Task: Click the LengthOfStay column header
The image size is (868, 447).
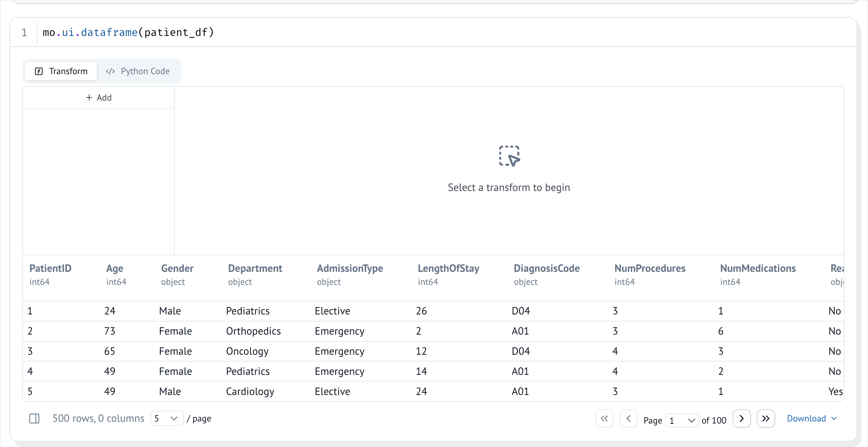Action: [x=448, y=268]
